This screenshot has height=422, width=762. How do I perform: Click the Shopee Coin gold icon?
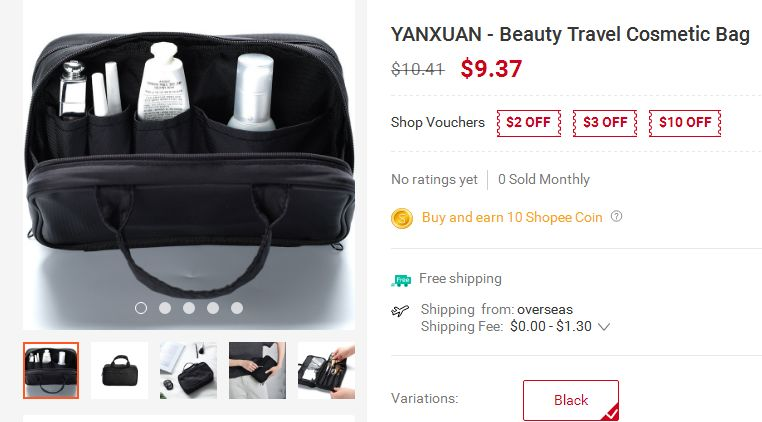click(x=402, y=218)
